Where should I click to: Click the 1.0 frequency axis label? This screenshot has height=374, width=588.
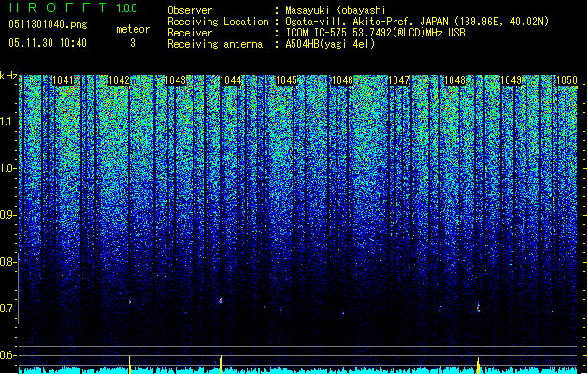(x=7, y=169)
